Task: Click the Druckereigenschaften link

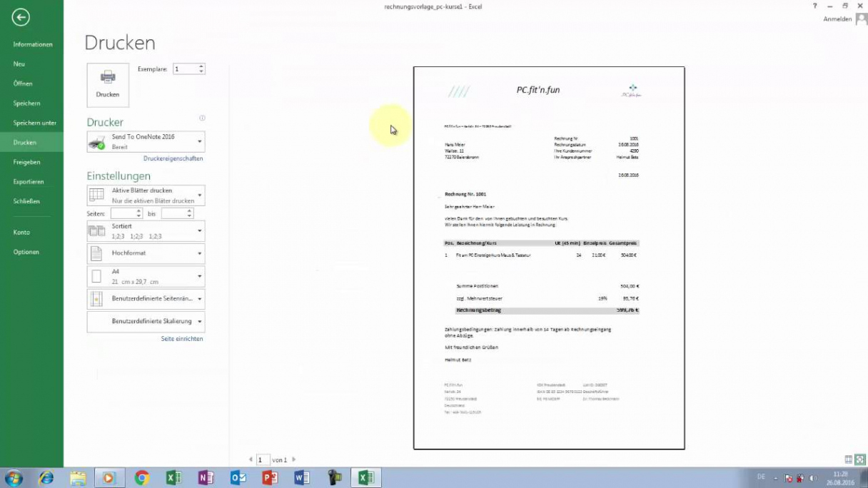Action: pos(173,158)
